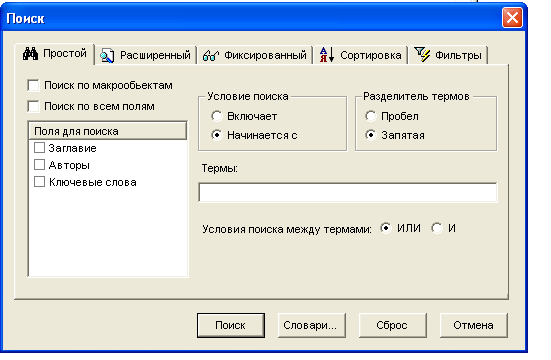Click into the Термы input field
The image size is (551, 360).
click(x=348, y=192)
